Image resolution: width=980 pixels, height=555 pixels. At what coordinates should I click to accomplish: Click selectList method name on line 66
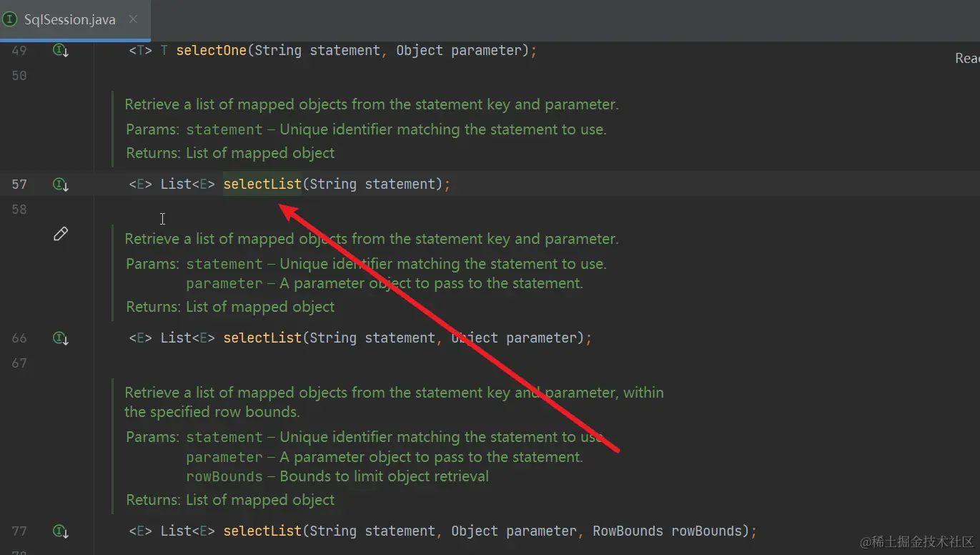click(x=262, y=338)
